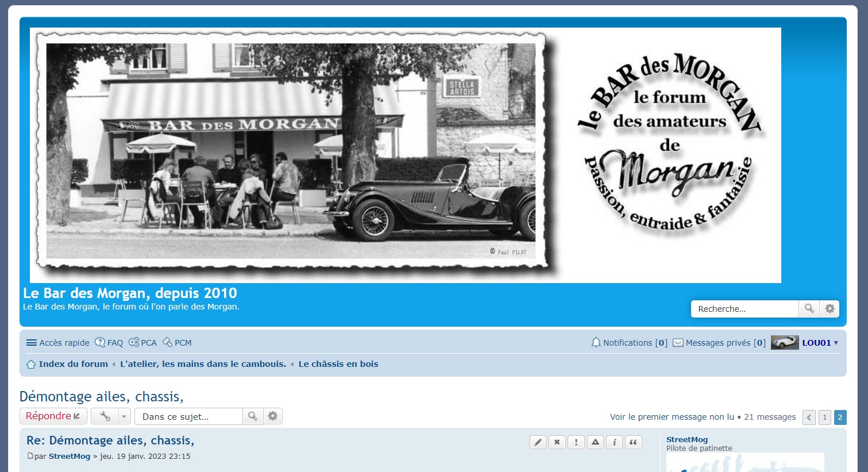This screenshot has width=868, height=472.
Task: Open the PCM moderator panel link
Action: tap(178, 343)
